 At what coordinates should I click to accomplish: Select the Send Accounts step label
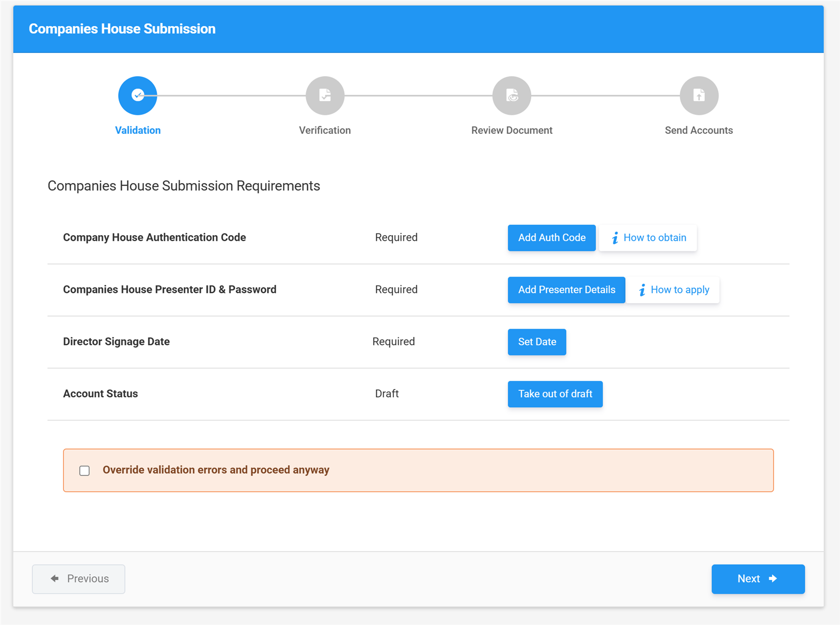(699, 130)
